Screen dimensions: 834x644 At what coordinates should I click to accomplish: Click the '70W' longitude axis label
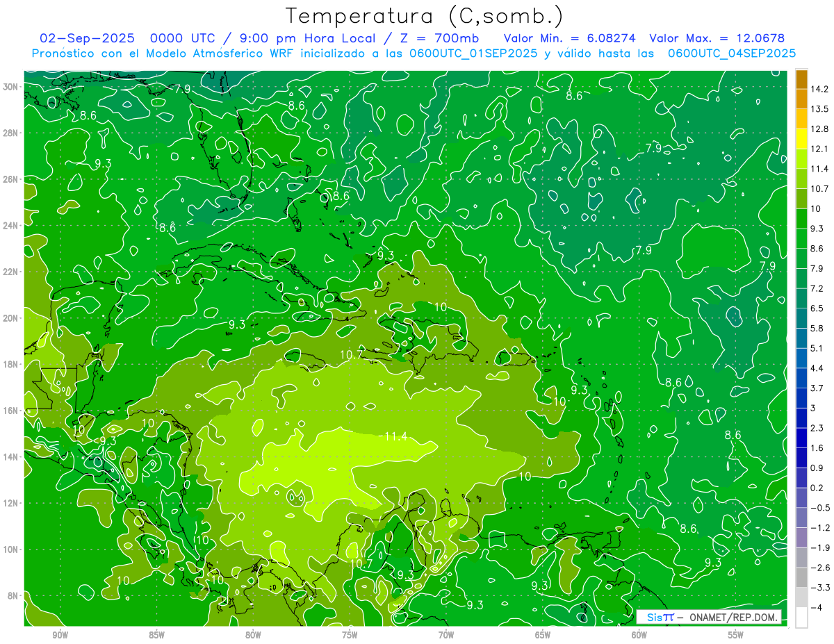point(446,636)
